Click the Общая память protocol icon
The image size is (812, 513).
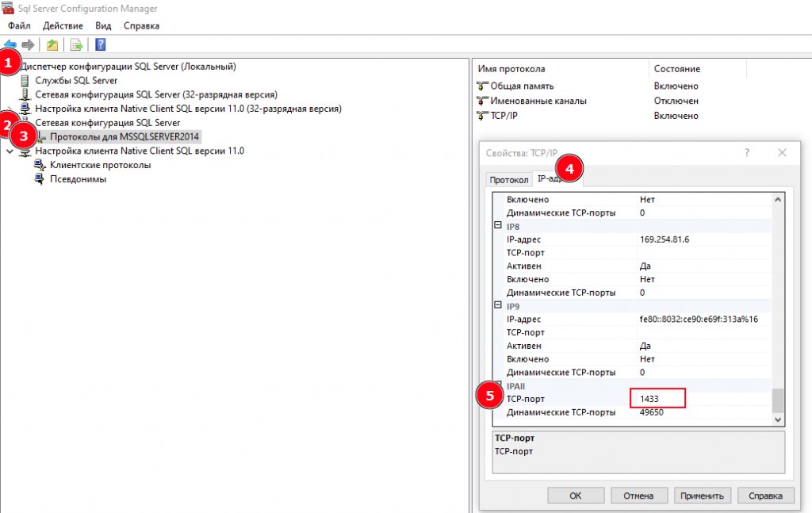(482, 86)
